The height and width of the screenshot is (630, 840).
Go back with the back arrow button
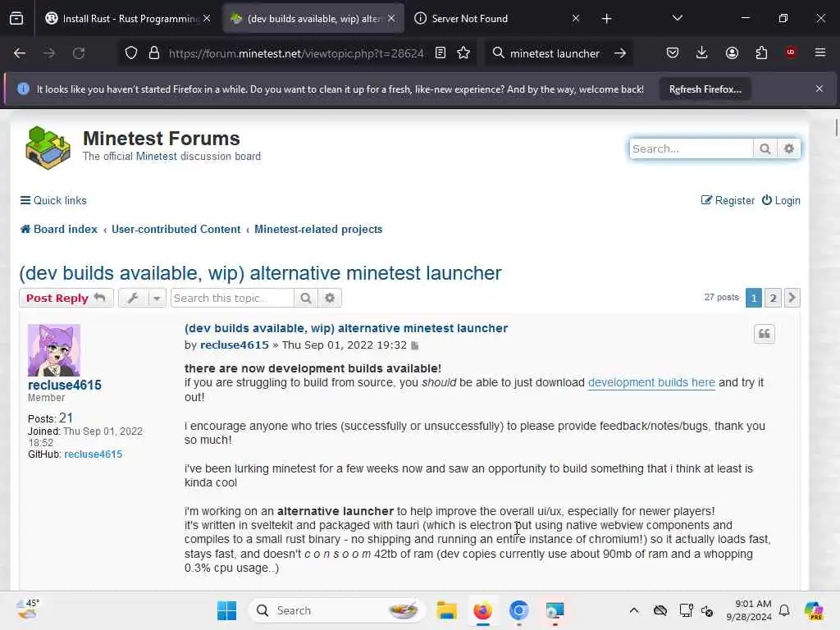20,53
